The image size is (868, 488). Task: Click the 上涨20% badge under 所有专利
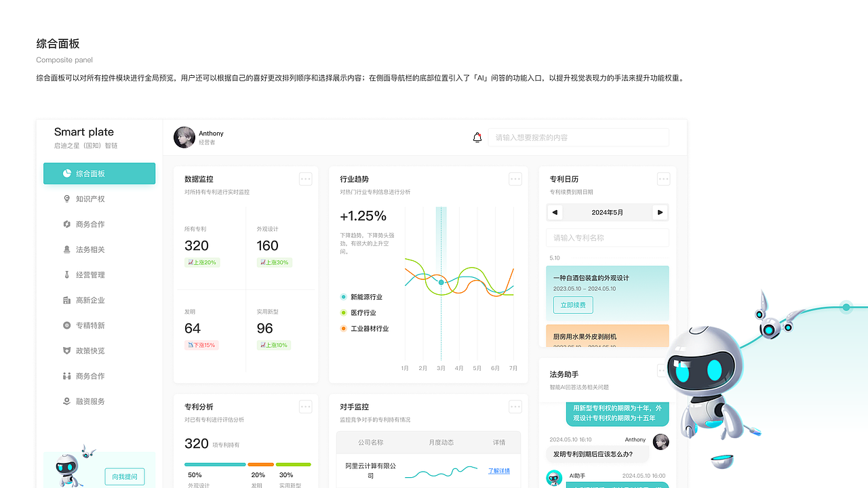tap(201, 262)
